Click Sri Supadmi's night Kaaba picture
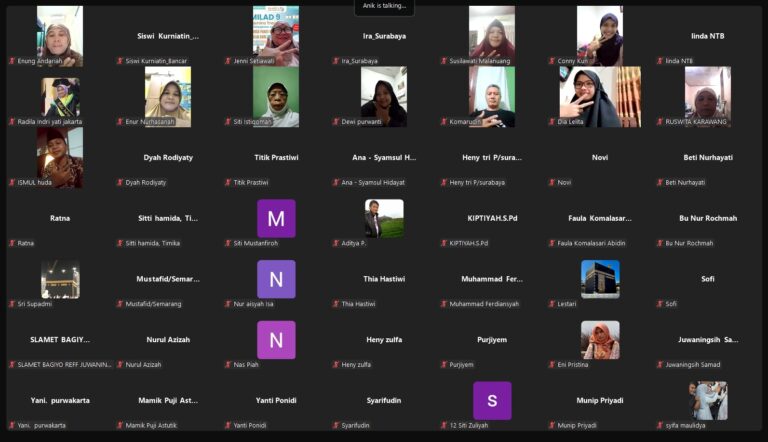This screenshot has width=768, height=442. pyautogui.click(x=60, y=279)
